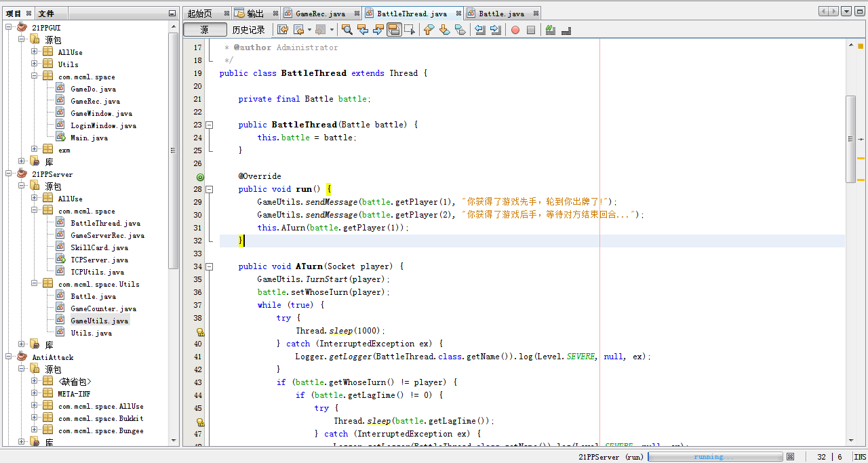The height and width of the screenshot is (463, 868).
Task: Switch to the Battle.java editor tab
Action: 501,13
